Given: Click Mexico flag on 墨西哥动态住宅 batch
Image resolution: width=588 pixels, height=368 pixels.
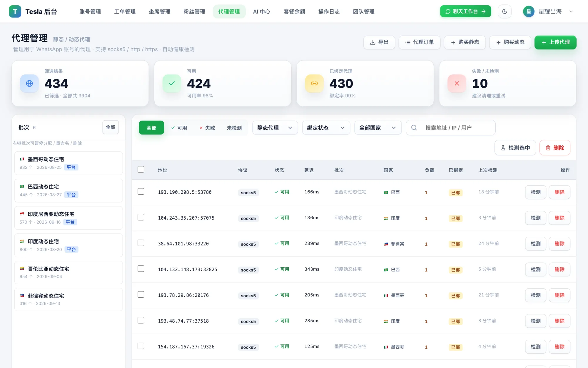Looking at the screenshot, I should click(22, 159).
